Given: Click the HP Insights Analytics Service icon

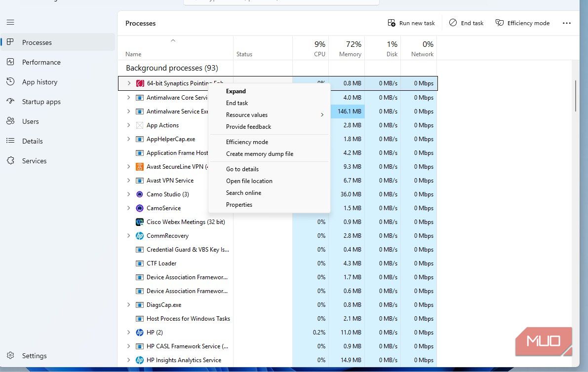Looking at the screenshot, I should click(140, 360).
